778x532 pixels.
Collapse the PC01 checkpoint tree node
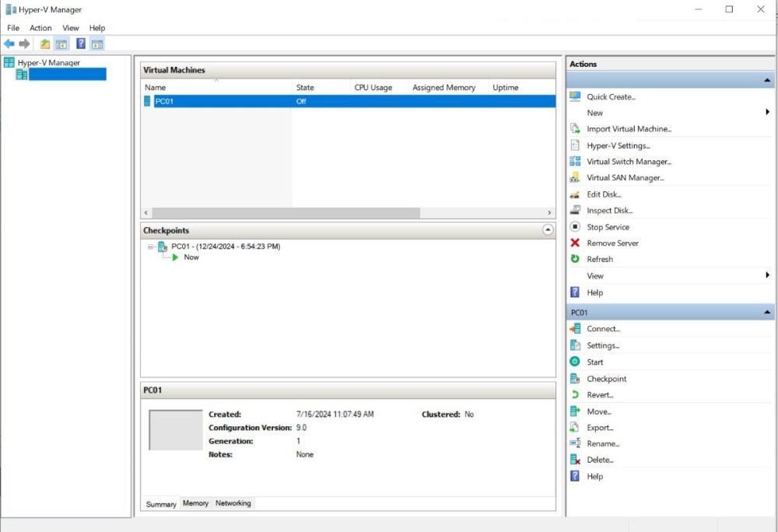pos(151,247)
